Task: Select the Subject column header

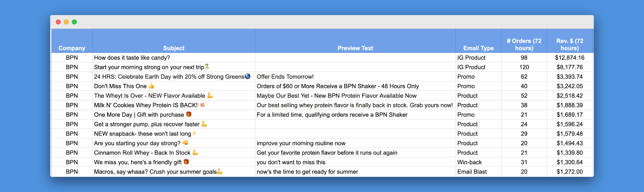Action: (x=173, y=48)
